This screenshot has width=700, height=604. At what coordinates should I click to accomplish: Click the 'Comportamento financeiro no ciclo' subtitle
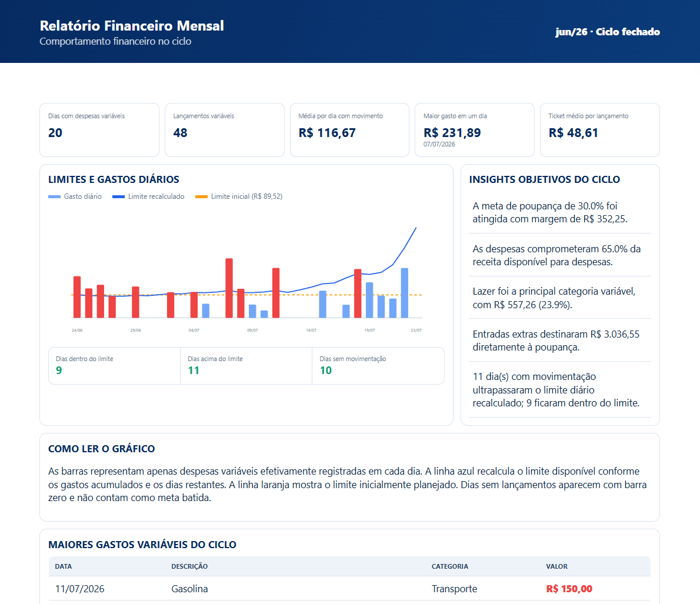click(x=115, y=41)
